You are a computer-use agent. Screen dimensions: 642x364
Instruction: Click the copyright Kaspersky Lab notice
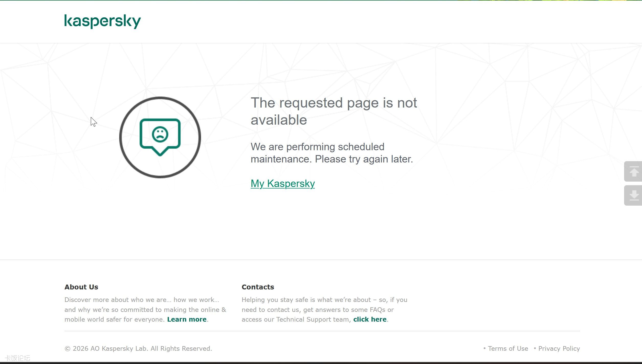click(138, 348)
